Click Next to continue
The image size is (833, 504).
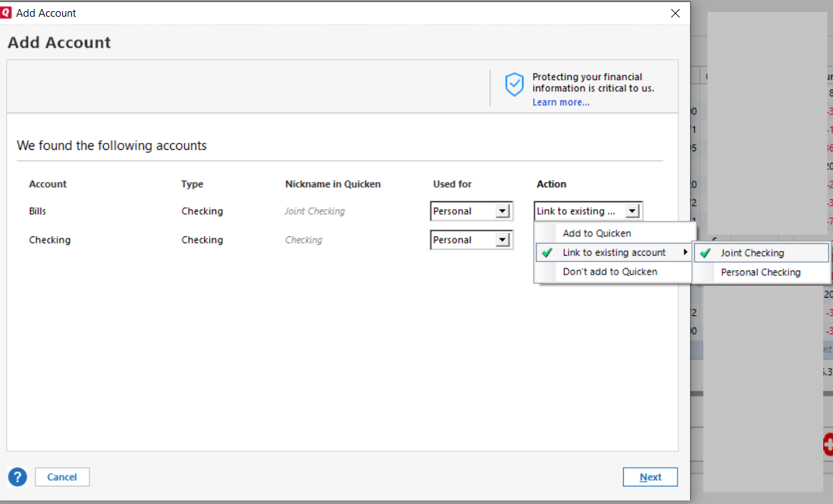[x=650, y=477]
